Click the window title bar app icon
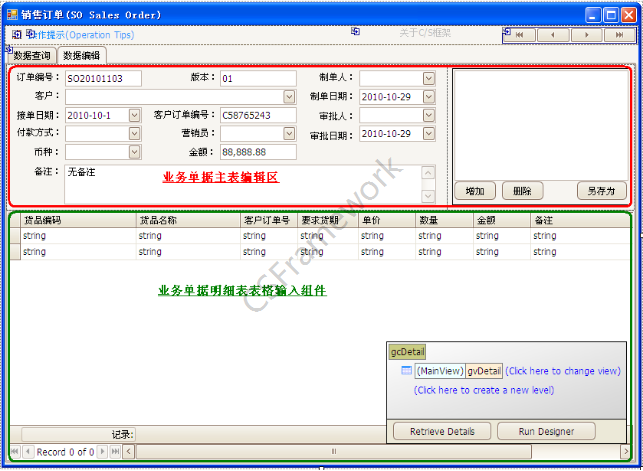This screenshot has height=471, width=643. click(x=12, y=15)
